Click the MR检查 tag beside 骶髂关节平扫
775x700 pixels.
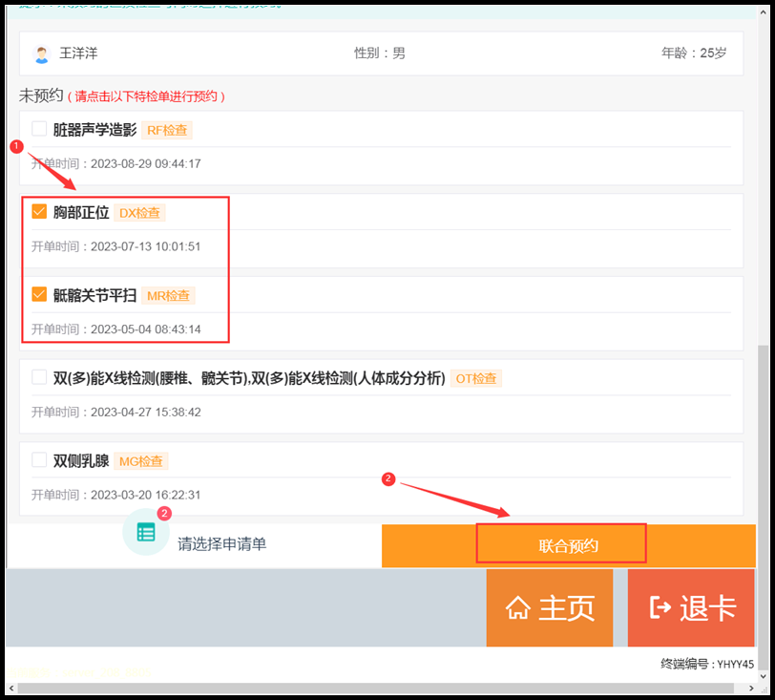tap(168, 296)
